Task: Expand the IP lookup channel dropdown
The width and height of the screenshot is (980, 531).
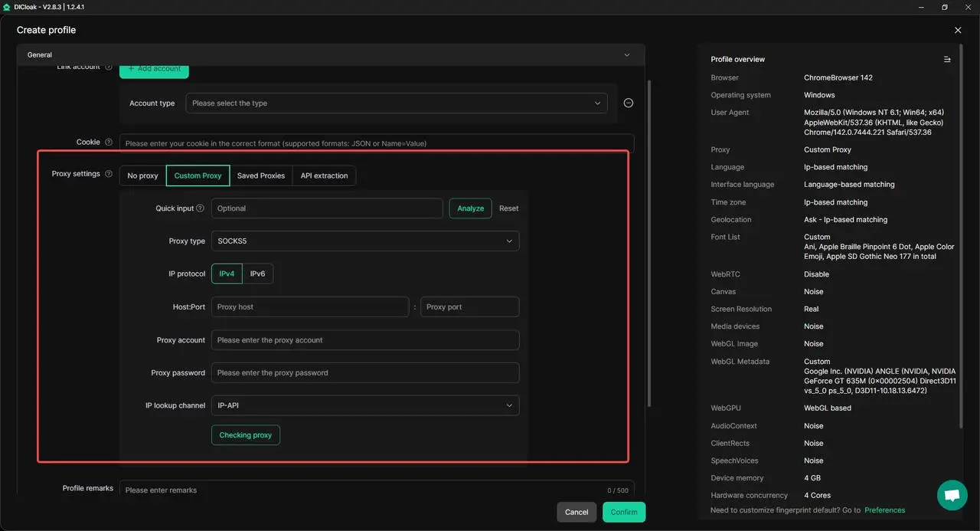Action: (x=364, y=405)
